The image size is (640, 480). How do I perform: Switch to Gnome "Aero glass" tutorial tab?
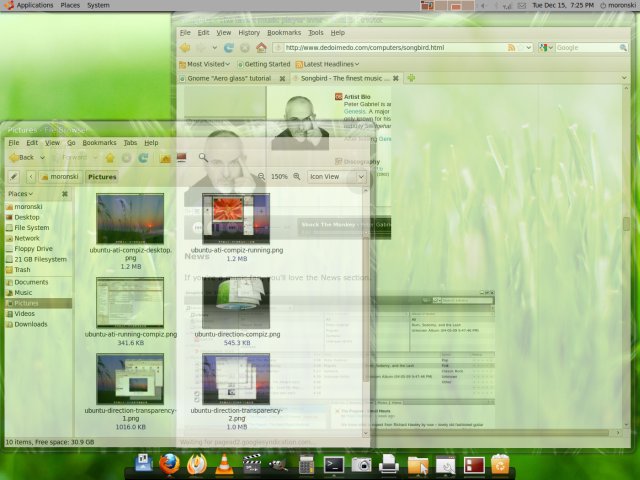click(231, 78)
